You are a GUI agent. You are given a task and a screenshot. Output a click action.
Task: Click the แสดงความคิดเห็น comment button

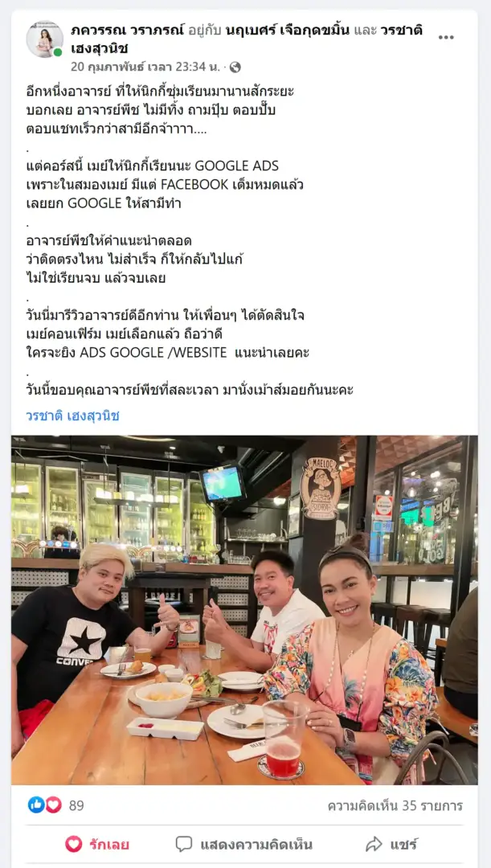pos(244,844)
